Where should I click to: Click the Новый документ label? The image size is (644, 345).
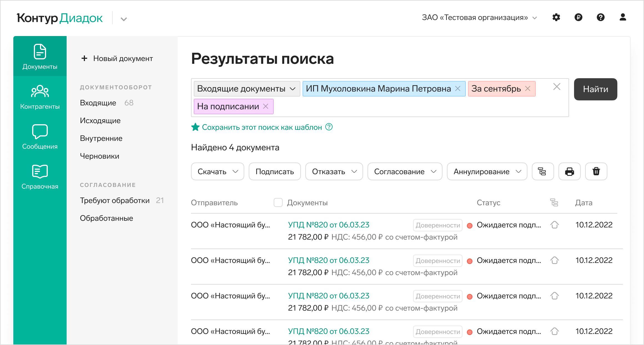(x=123, y=59)
